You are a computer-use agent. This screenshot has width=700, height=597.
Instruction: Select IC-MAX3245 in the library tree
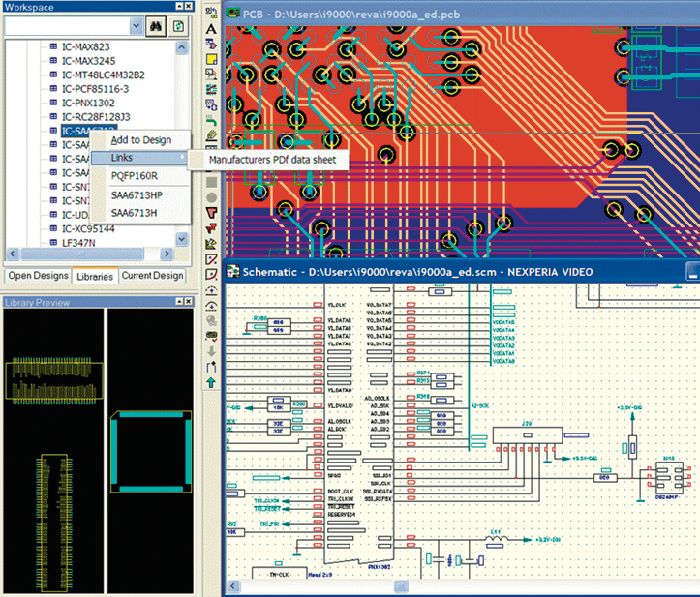coord(90,60)
